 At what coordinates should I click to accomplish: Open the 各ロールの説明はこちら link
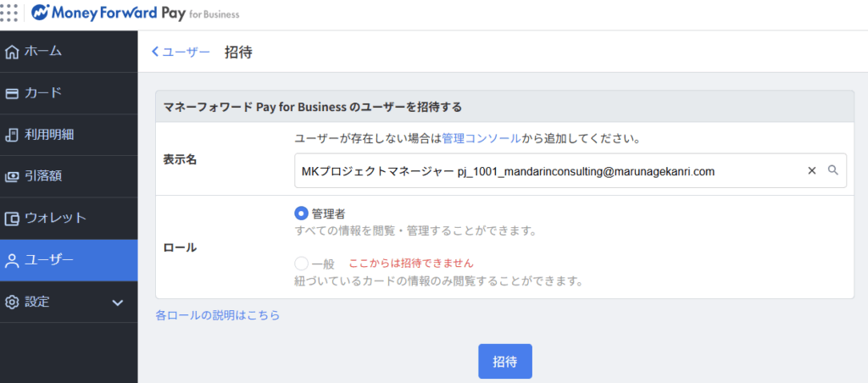217,315
